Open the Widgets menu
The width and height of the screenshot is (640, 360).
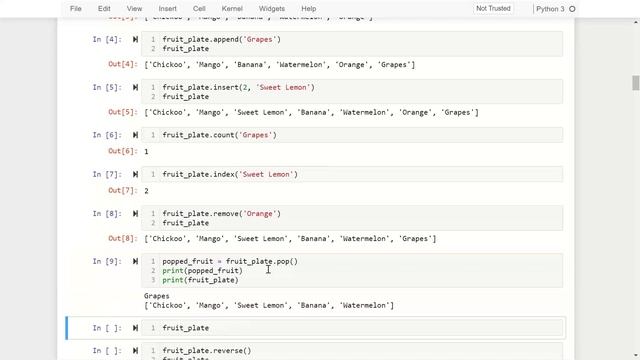tap(271, 9)
